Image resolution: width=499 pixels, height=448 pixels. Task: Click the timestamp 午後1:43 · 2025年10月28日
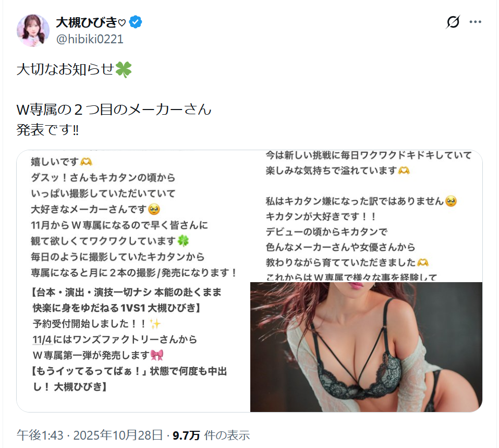pos(90,435)
